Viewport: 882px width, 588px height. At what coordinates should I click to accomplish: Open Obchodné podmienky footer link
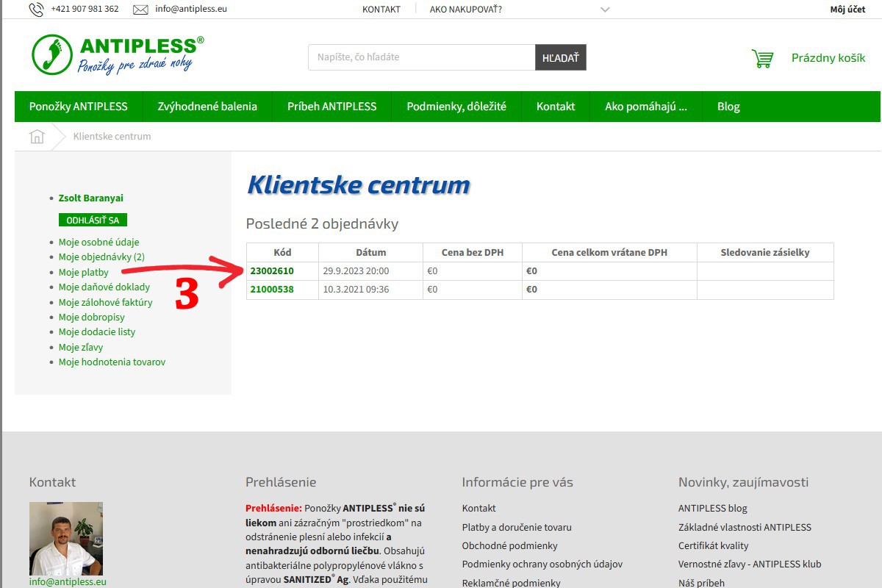tap(510, 545)
